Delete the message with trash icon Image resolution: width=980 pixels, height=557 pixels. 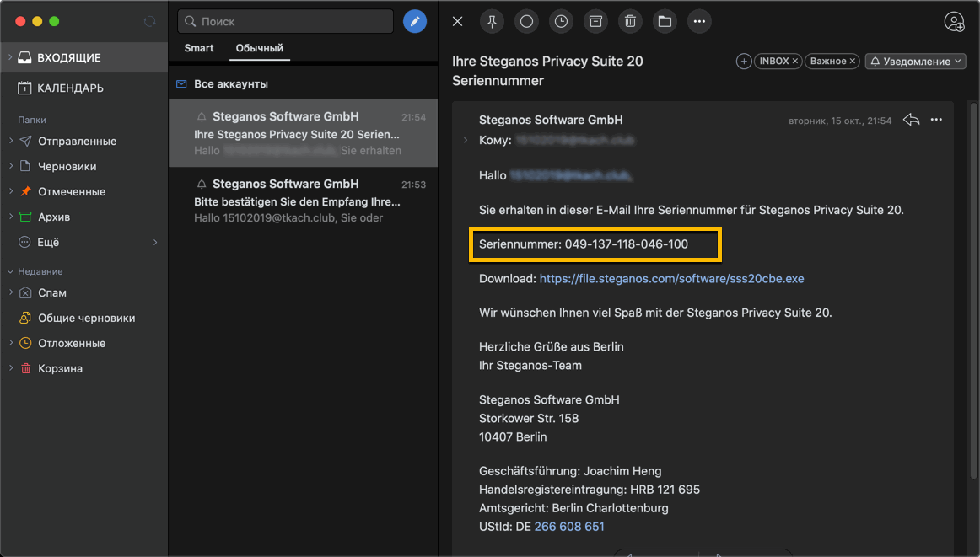click(630, 21)
